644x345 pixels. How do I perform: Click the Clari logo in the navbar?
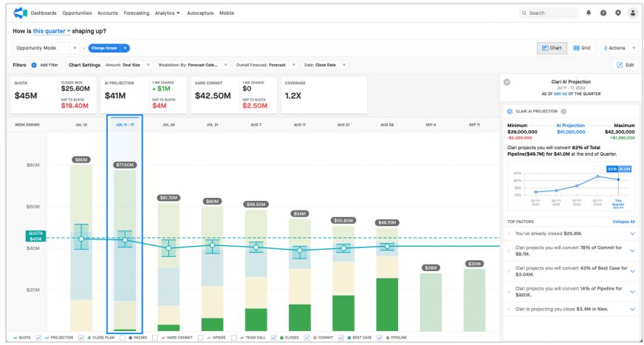(x=20, y=13)
